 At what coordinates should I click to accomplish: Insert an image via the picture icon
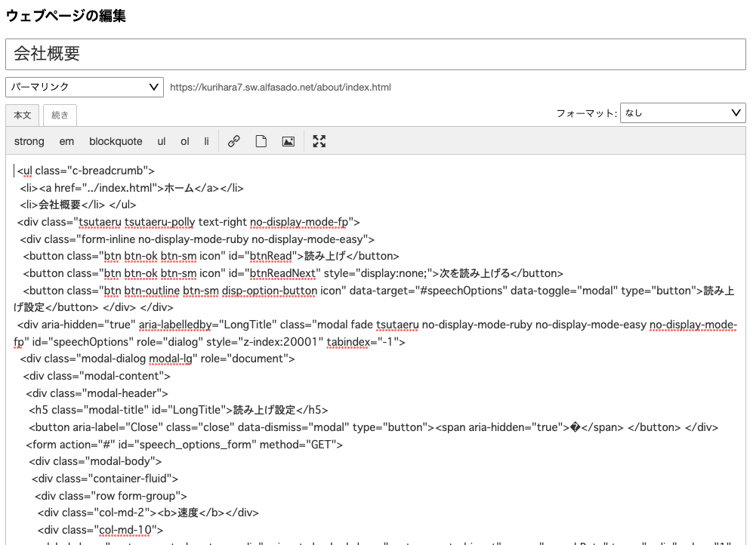[x=289, y=141]
